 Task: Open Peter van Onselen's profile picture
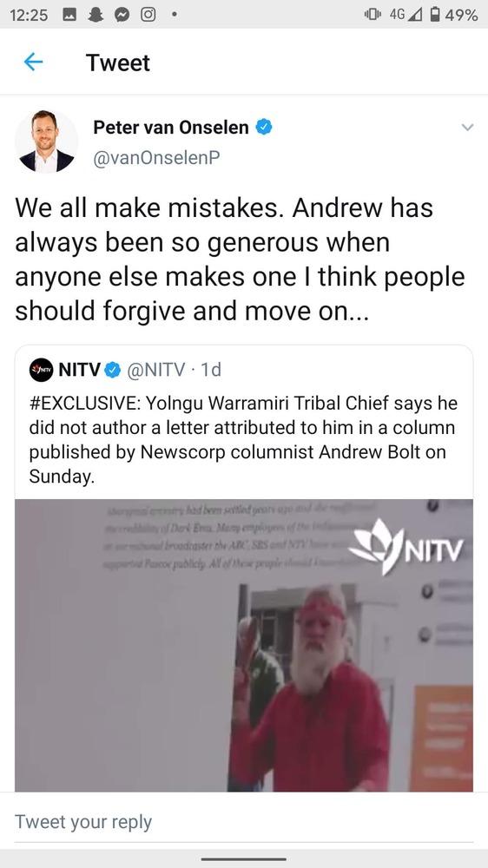click(47, 141)
